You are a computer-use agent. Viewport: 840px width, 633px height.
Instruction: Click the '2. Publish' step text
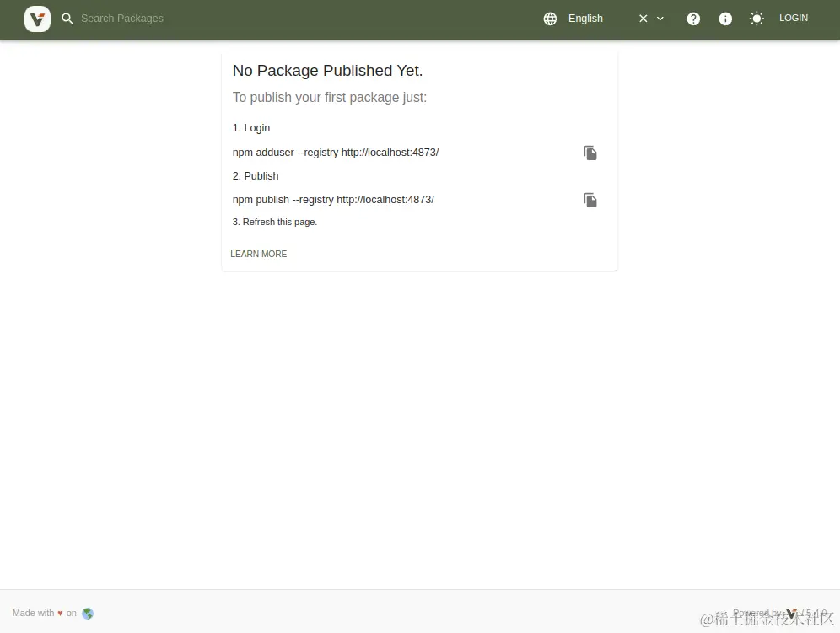(256, 175)
